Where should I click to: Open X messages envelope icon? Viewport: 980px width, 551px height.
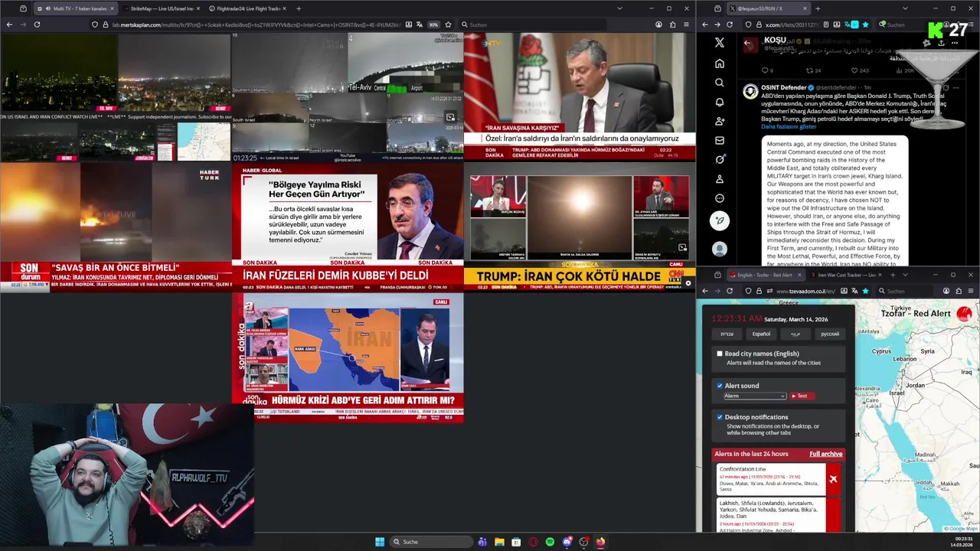click(719, 140)
